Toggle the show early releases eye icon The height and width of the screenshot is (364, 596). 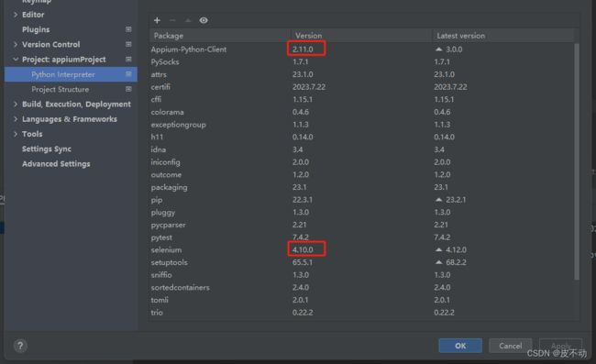tap(204, 20)
